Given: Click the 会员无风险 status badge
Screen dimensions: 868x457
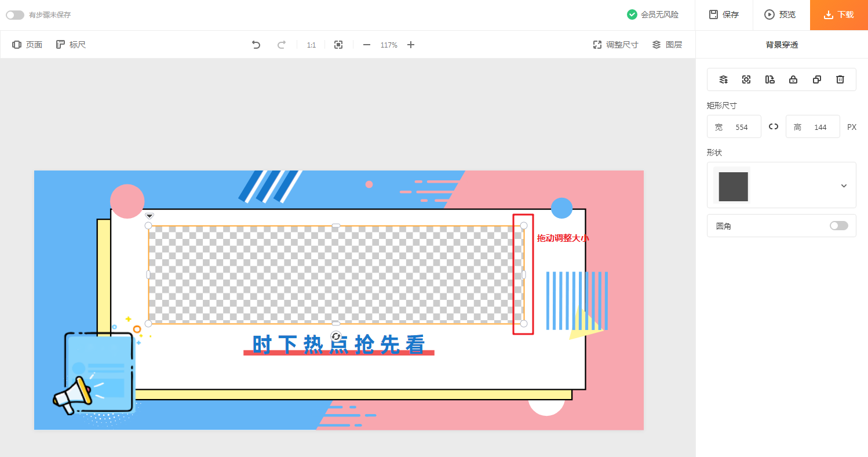Looking at the screenshot, I should [652, 14].
